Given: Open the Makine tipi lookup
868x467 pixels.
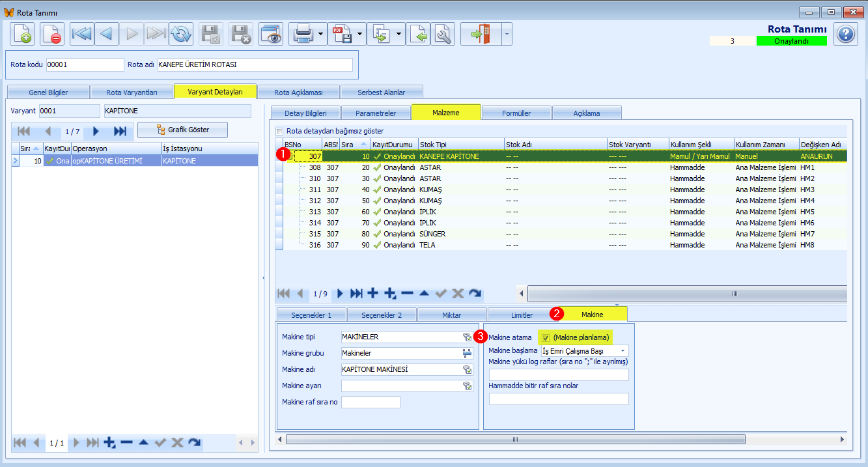Looking at the screenshot, I should [467, 337].
